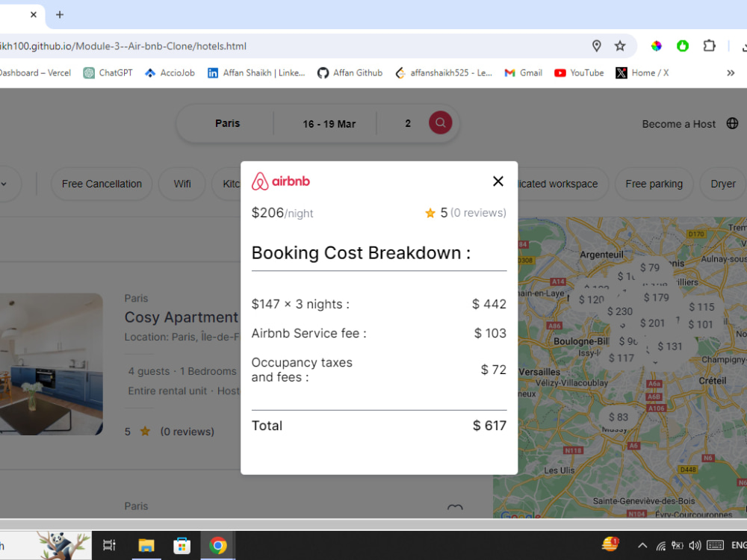Image resolution: width=747 pixels, height=560 pixels.
Task: Open the Dashboard – Vercel bookmark
Action: [x=35, y=73]
